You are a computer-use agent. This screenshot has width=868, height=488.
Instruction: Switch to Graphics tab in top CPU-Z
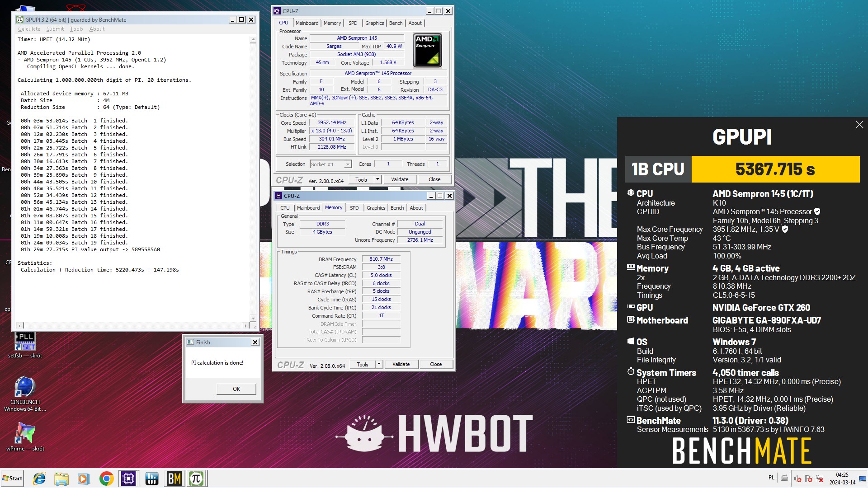coord(374,23)
